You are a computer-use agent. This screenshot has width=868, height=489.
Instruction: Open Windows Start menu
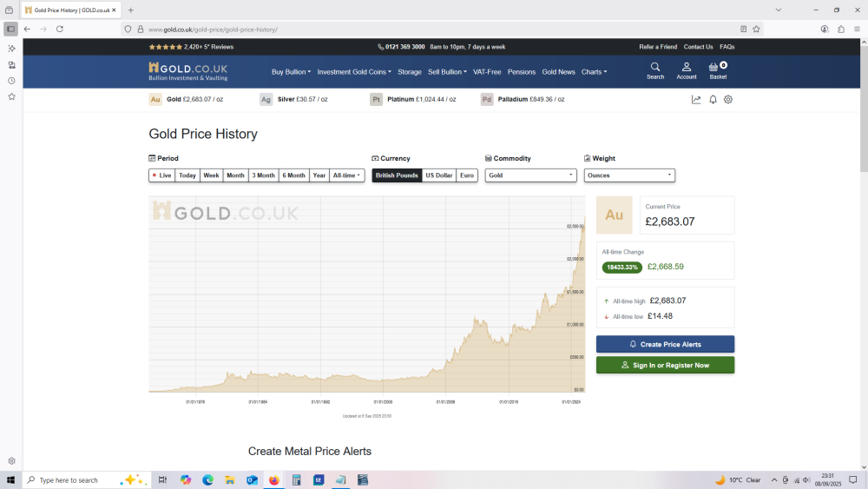pyautogui.click(x=10, y=480)
